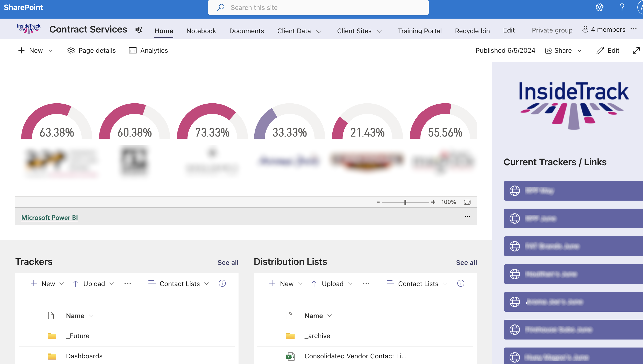Open info pane icon in Trackers toolbar
643x364 pixels.
click(222, 283)
